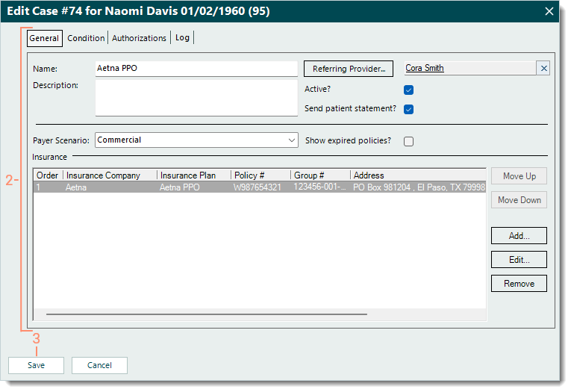Open the Cora Smith provider link

pyautogui.click(x=425, y=68)
